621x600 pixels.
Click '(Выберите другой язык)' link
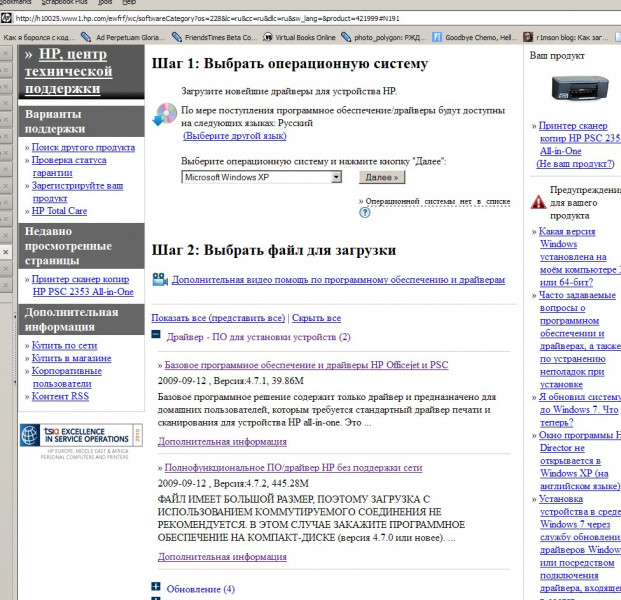pos(234,136)
